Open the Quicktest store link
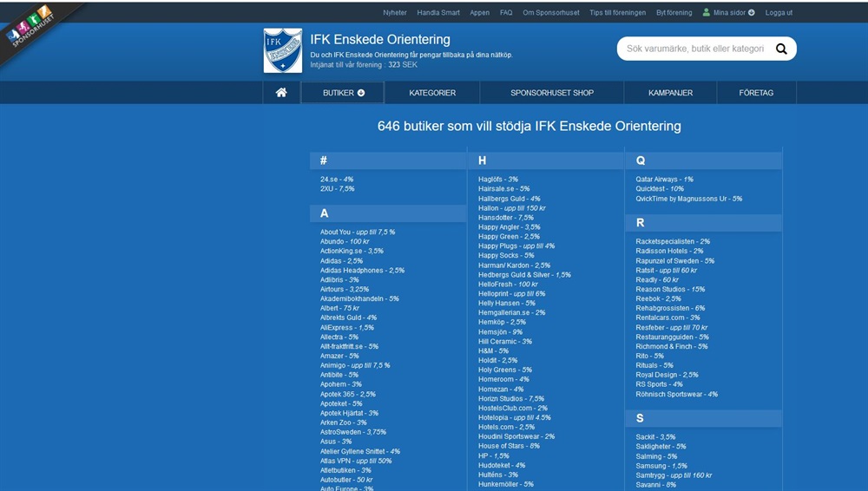The image size is (868, 491). [x=660, y=189]
